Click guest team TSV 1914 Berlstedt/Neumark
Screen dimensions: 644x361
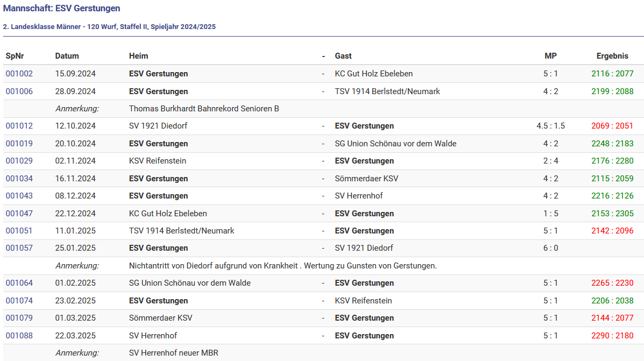pos(387,91)
